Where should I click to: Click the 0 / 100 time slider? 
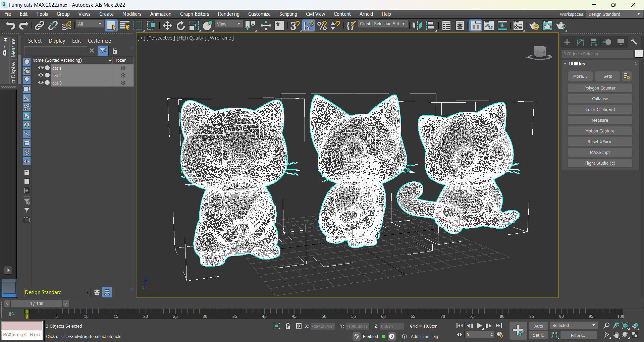(x=36, y=303)
